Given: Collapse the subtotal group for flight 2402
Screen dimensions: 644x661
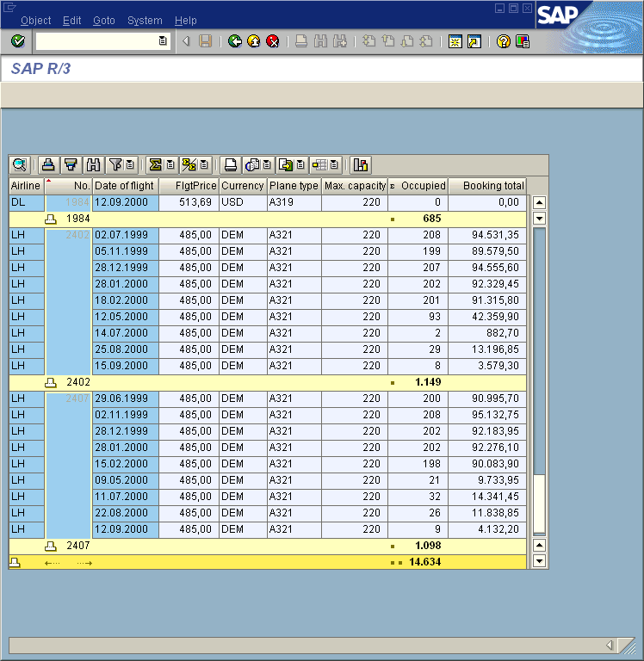Looking at the screenshot, I should (51, 382).
